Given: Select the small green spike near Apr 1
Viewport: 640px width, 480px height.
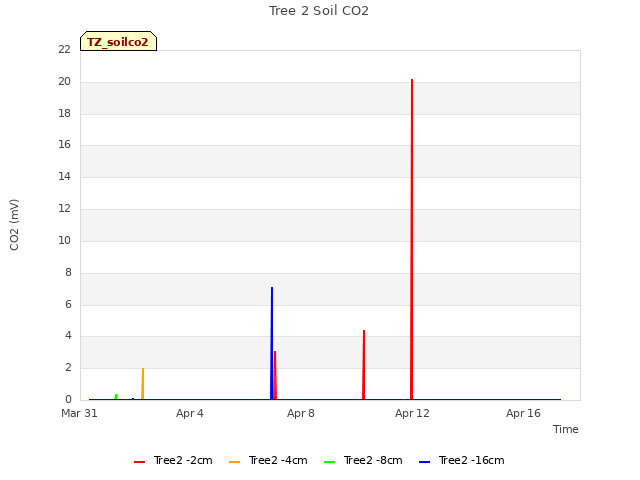Looking at the screenshot, I should (x=116, y=396).
